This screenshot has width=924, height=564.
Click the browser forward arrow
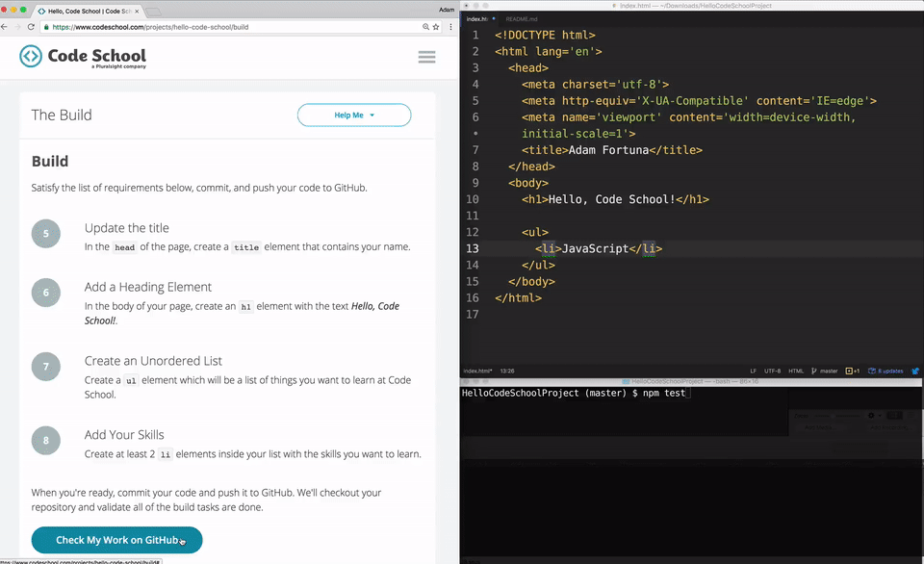tap(17, 27)
